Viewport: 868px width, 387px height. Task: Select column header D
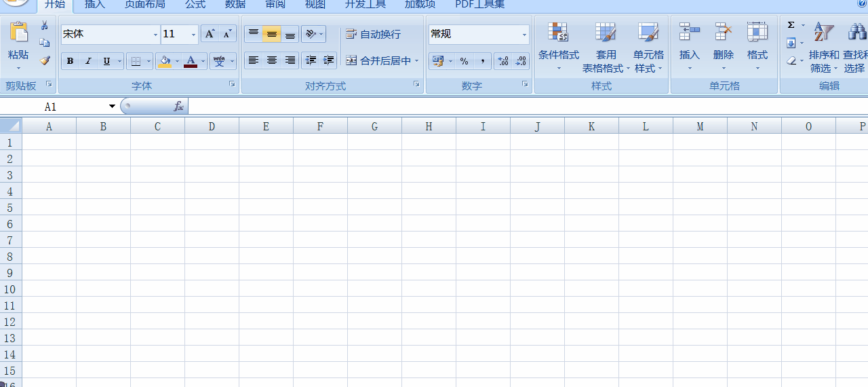pos(212,126)
